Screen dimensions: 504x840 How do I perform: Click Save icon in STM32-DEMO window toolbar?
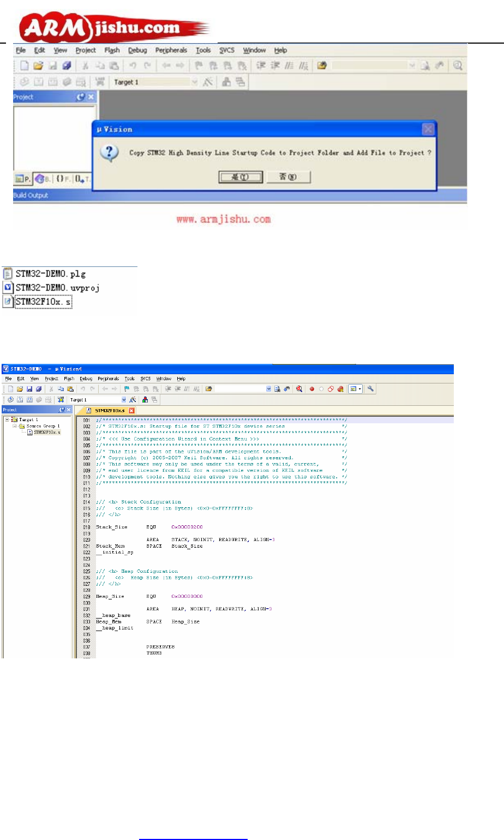point(29,389)
